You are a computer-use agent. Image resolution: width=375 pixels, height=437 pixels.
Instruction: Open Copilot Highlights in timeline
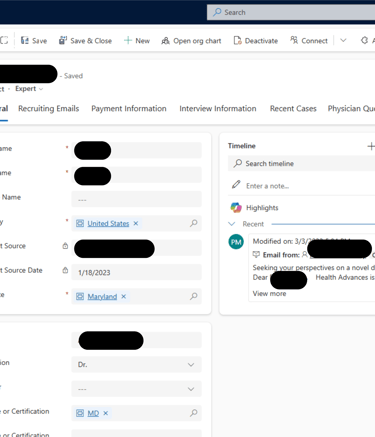tap(262, 208)
